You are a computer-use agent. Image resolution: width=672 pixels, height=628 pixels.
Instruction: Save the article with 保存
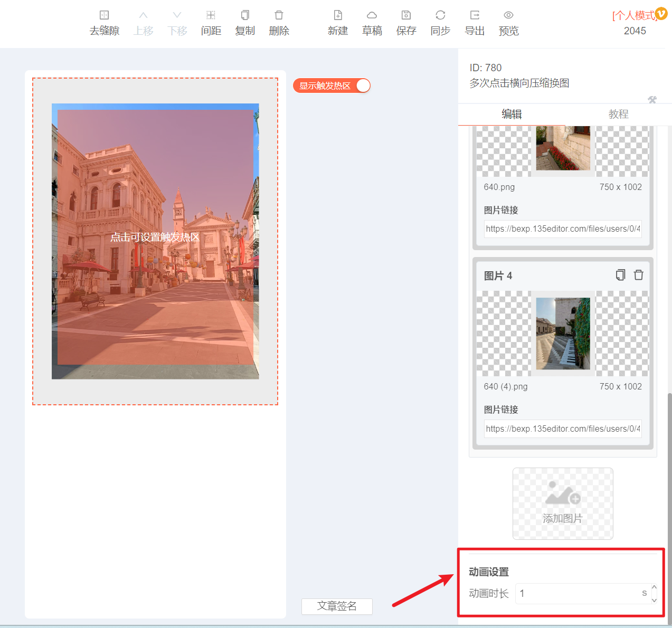click(406, 23)
